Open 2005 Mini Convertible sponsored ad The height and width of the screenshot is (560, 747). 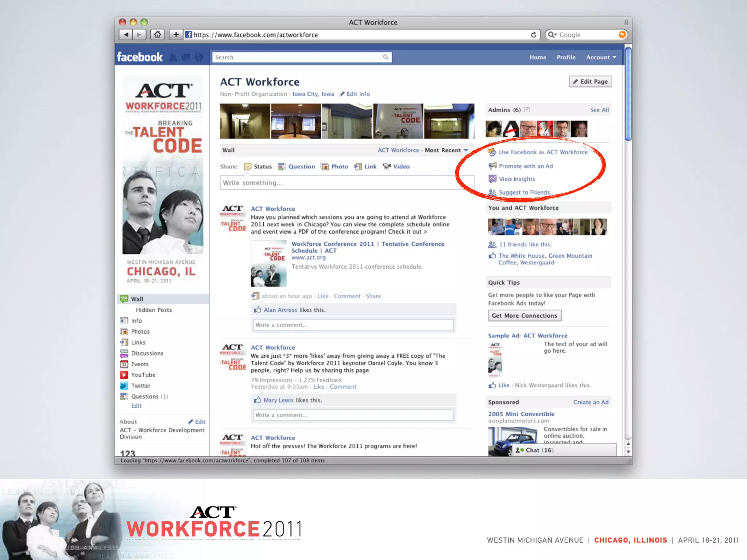521,414
